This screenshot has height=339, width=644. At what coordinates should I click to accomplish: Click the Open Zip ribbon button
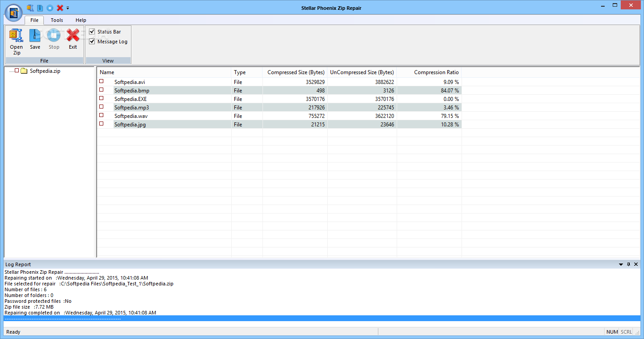[x=17, y=42]
